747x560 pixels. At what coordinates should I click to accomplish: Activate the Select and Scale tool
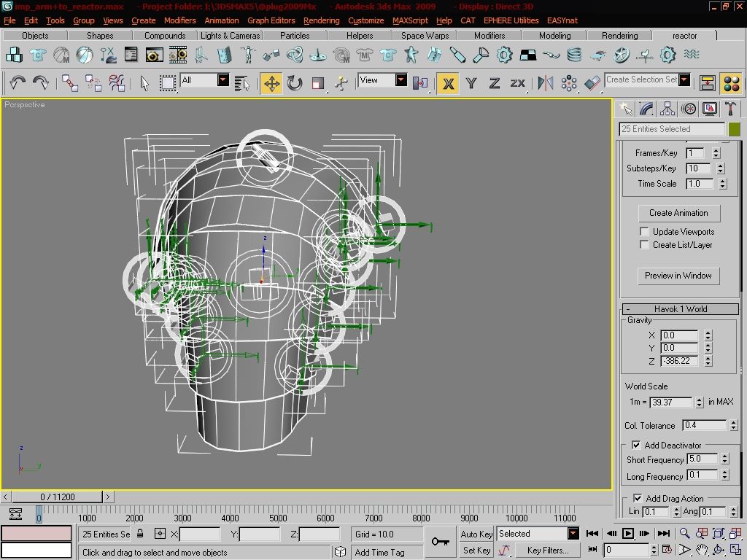(317, 83)
